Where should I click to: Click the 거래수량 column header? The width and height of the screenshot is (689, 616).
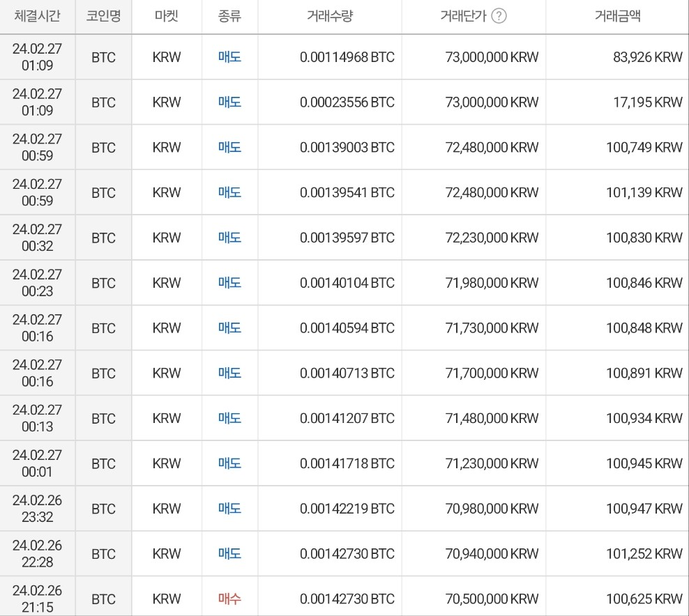pyautogui.click(x=330, y=16)
